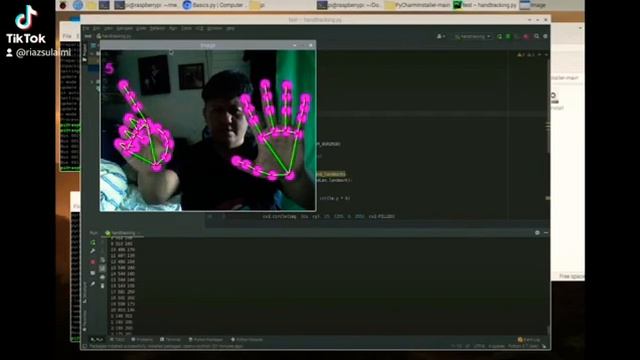The image size is (640, 360).
Task: Minimize the Image preview window
Action: [x=295, y=45]
